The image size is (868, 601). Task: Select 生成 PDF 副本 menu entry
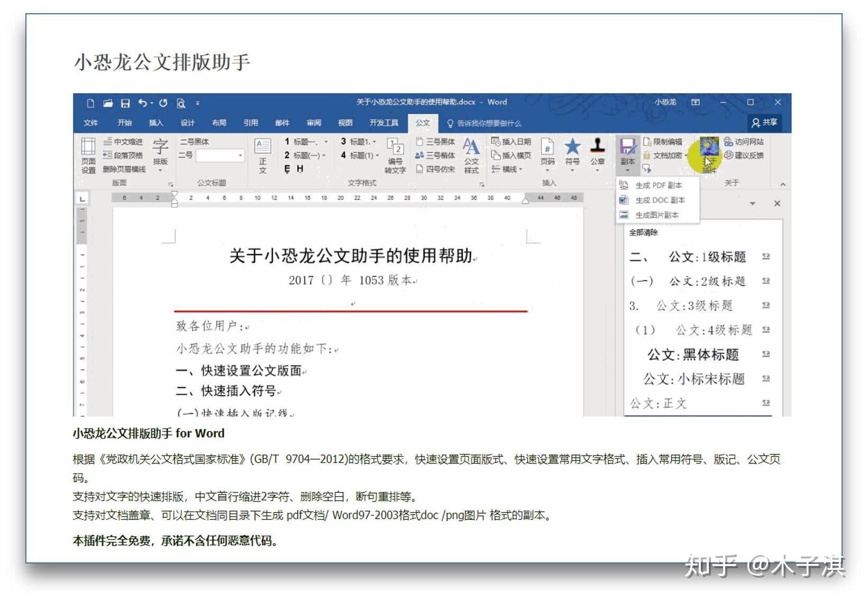tap(658, 185)
